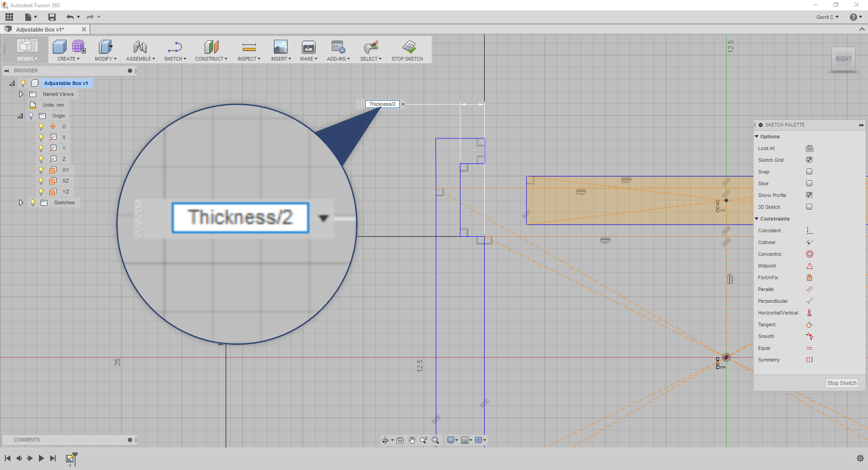Select the Tangent constraint icon

809,324
